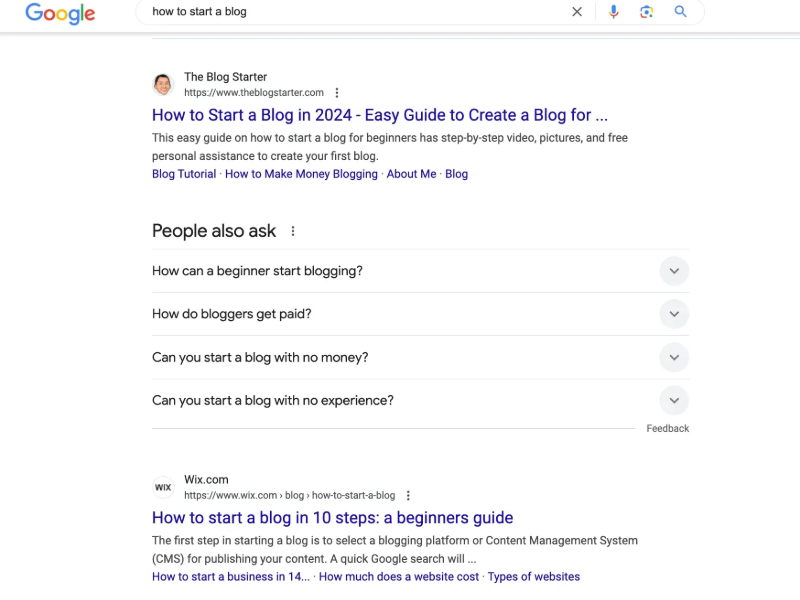Open "How to Start a Blog in 2024" result
800x600 pixels.
point(379,115)
